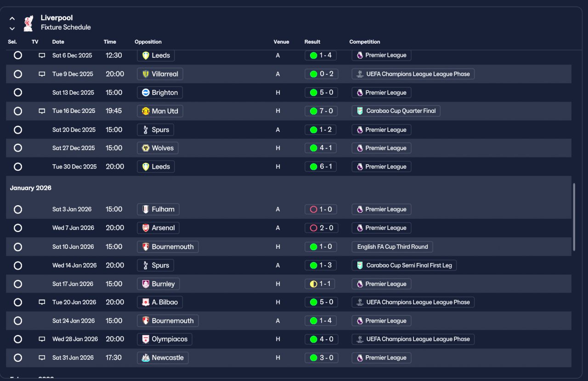
Task: Click the TV icon for Villarreal match
Action: pos(42,74)
